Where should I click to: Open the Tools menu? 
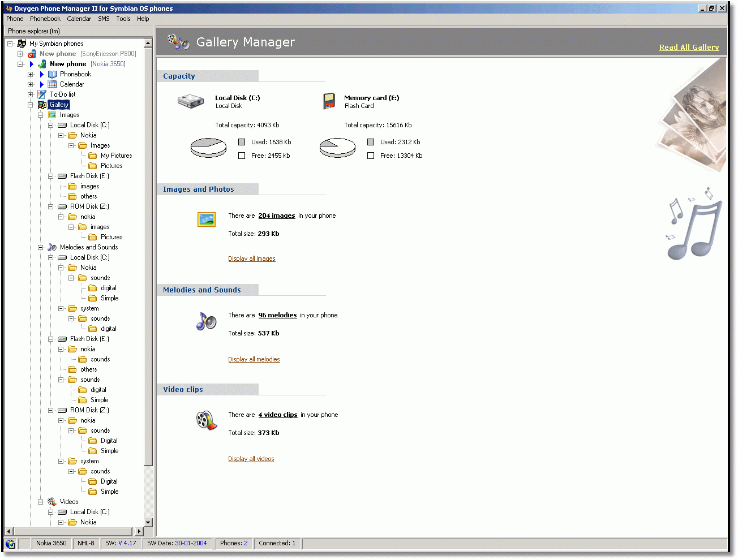[123, 19]
